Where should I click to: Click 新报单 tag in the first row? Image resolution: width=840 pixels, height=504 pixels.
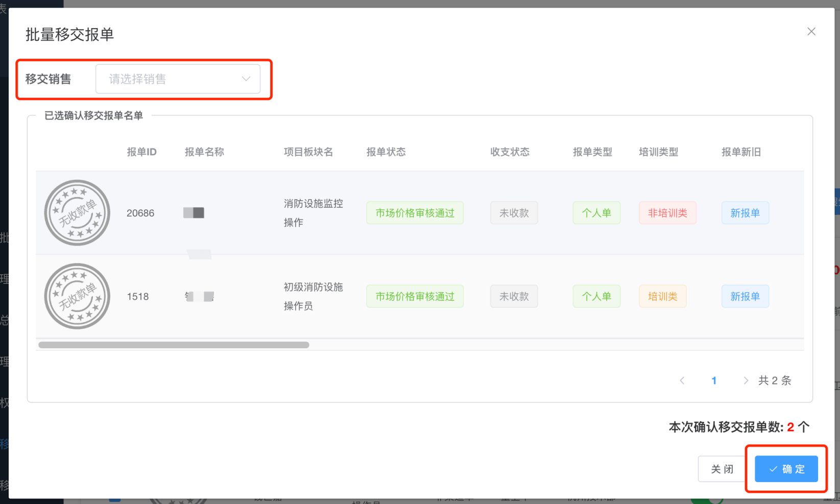pyautogui.click(x=745, y=213)
